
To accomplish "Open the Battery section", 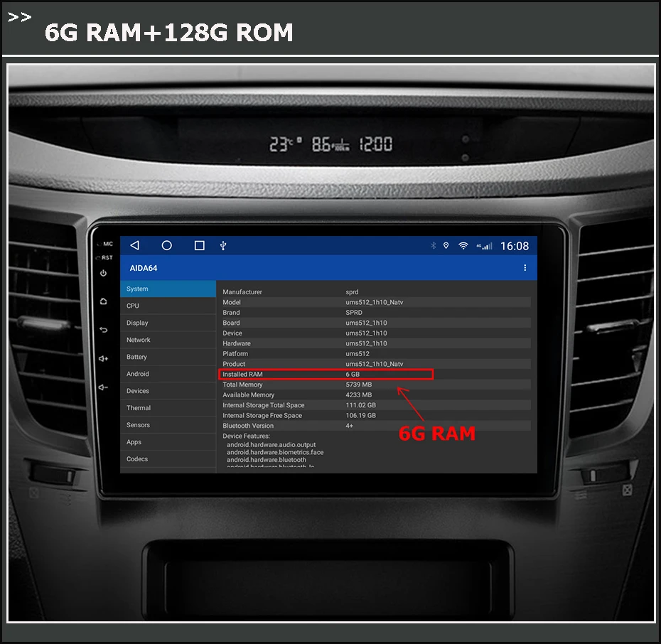I will [168, 357].
